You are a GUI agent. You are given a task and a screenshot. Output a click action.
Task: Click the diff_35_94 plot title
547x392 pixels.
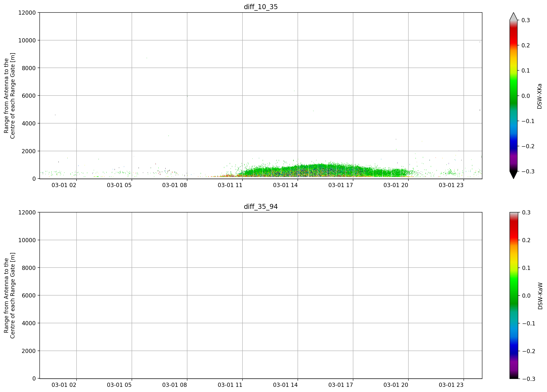[x=261, y=207]
